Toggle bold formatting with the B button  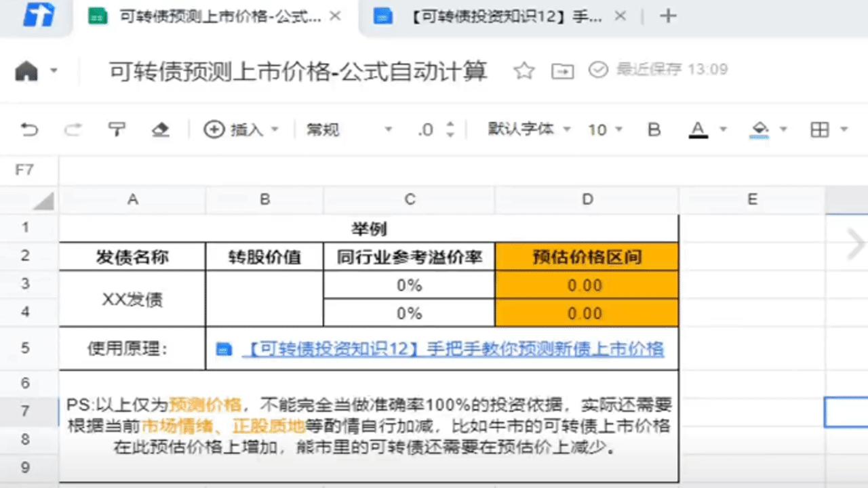653,129
